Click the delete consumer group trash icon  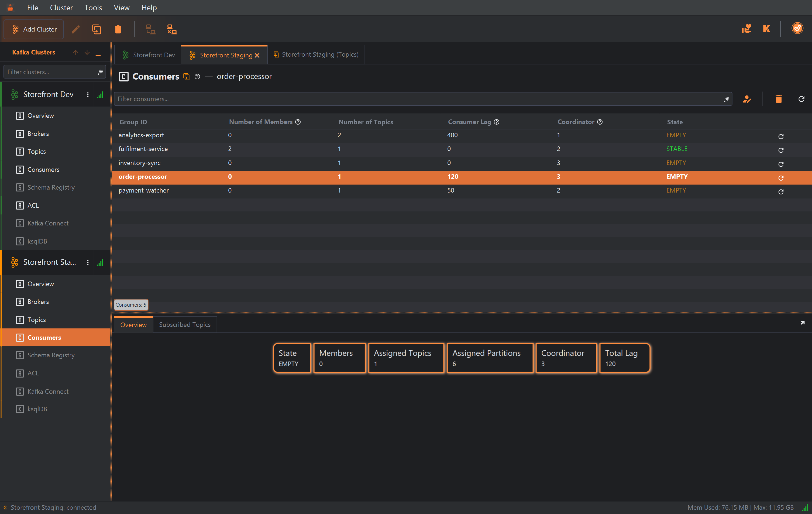coord(779,99)
